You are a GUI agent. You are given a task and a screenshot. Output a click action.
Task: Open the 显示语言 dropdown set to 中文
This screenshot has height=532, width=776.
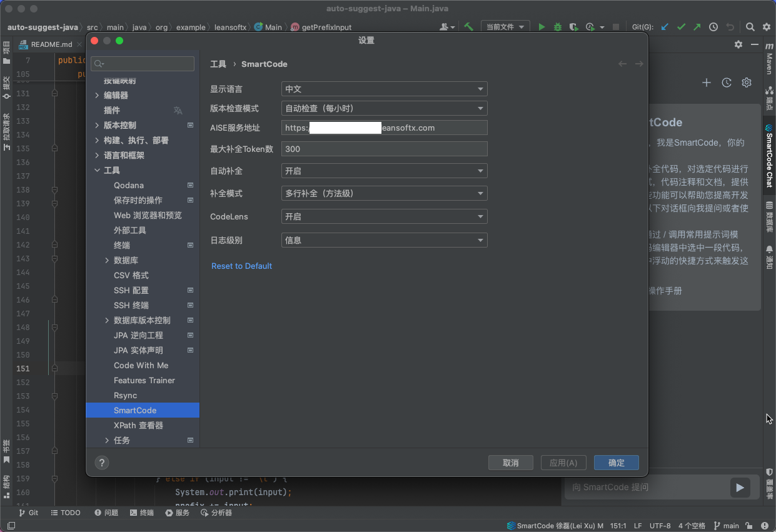[x=384, y=89]
